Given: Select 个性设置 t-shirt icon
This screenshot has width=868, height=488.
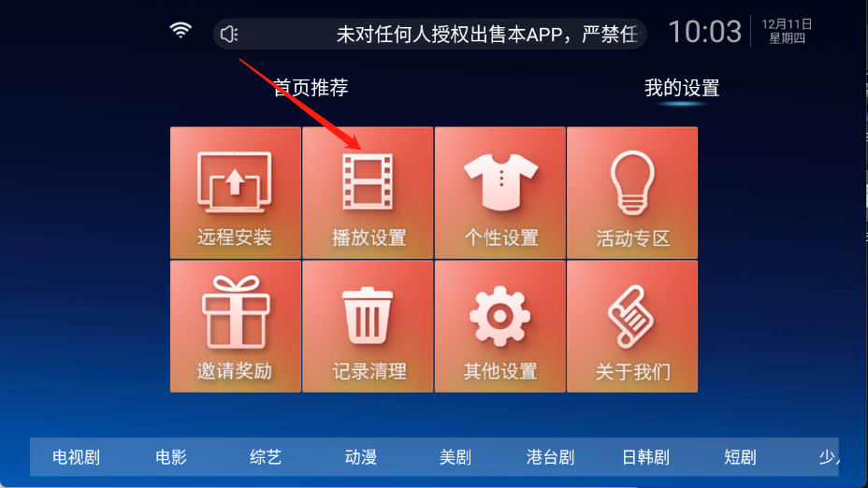Looking at the screenshot, I should pyautogui.click(x=500, y=182).
